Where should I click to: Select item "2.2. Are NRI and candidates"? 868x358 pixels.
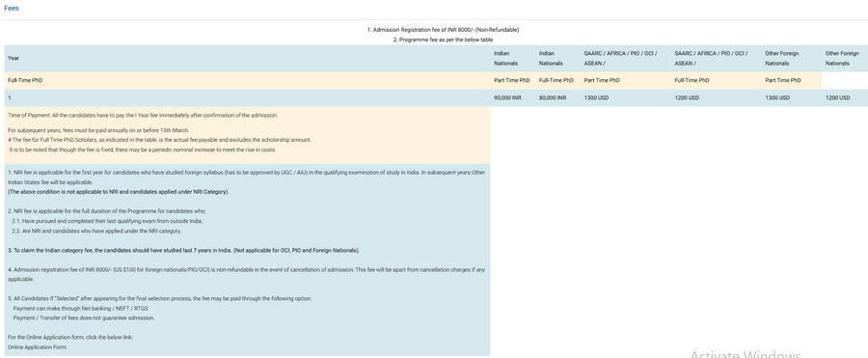tap(96, 231)
